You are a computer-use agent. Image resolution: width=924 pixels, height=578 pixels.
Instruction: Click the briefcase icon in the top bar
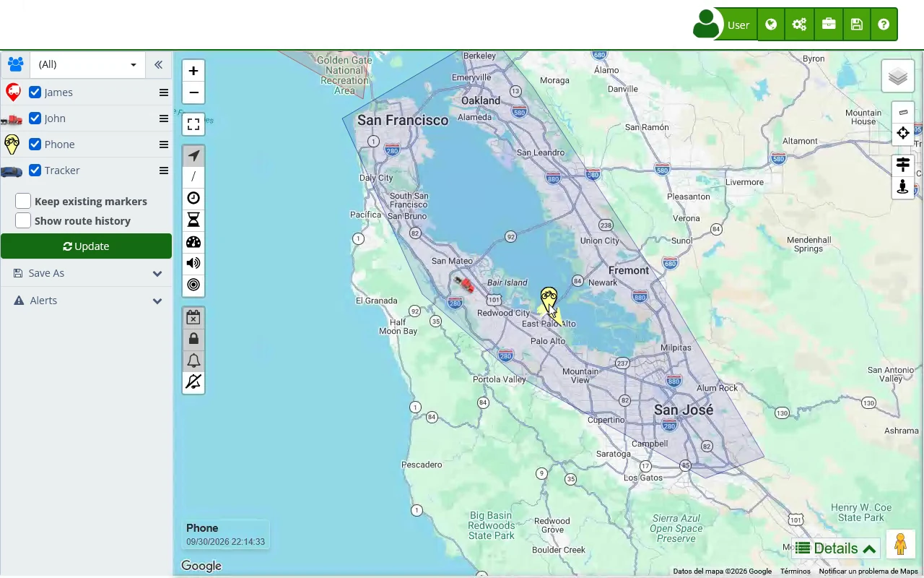coord(828,25)
